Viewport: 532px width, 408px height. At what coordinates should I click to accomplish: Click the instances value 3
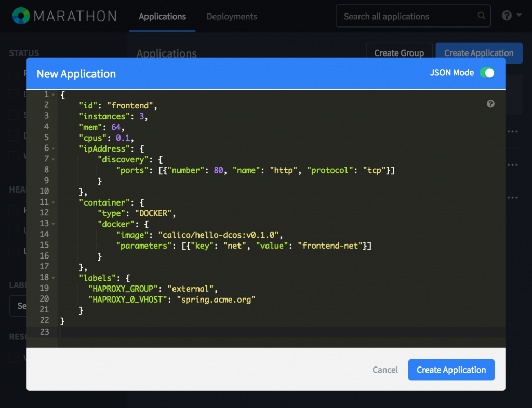click(x=141, y=117)
